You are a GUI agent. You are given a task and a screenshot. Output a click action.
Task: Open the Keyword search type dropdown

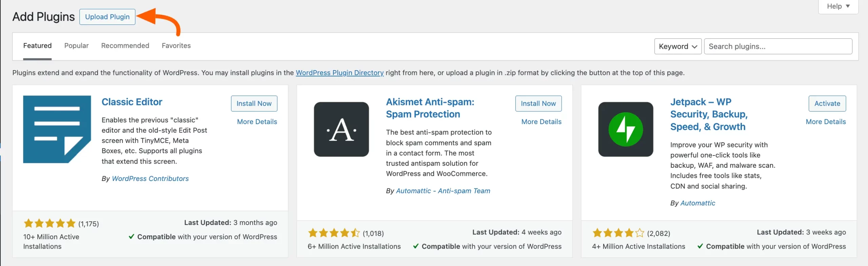click(677, 46)
